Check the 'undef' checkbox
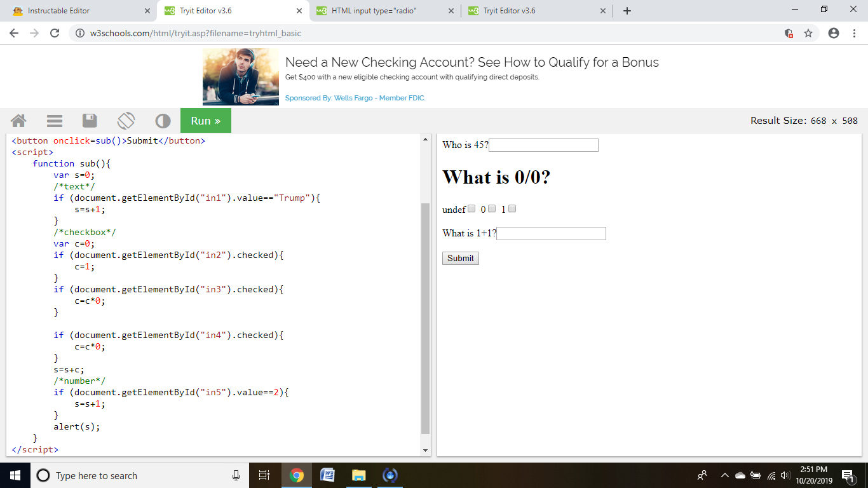Screen dimensions: 868x488 click(471, 208)
